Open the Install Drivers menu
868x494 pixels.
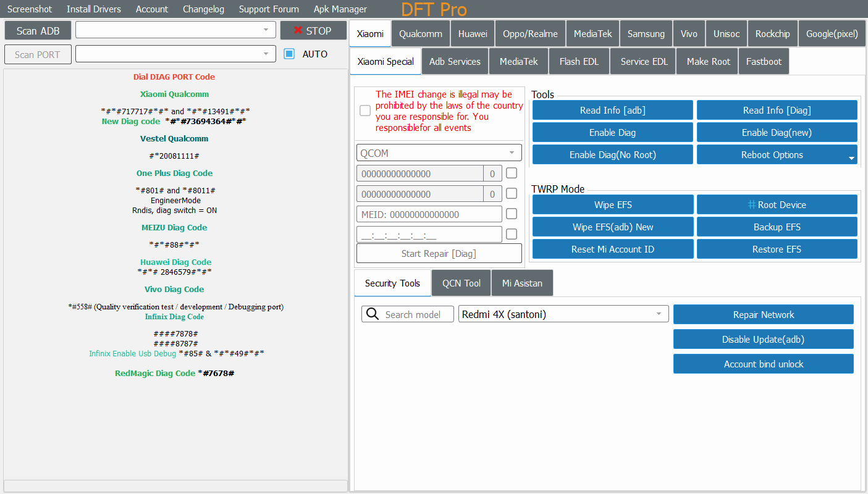coord(94,9)
